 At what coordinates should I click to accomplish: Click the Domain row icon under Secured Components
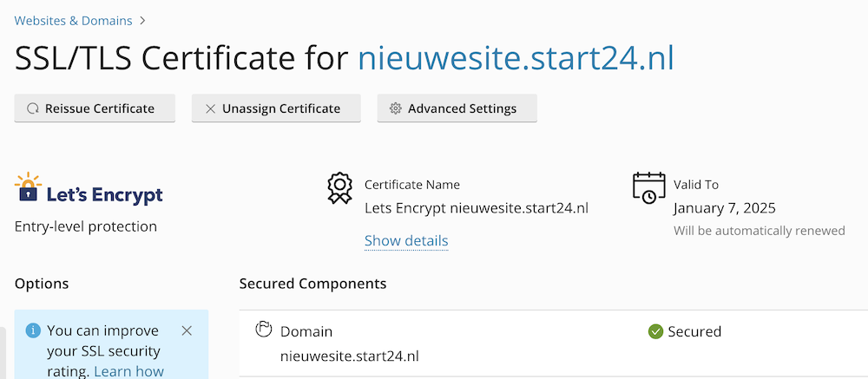point(263,330)
